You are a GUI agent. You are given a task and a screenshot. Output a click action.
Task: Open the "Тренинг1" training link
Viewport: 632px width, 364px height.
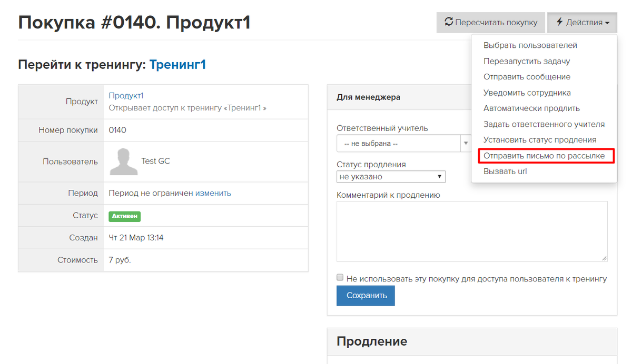177,65
